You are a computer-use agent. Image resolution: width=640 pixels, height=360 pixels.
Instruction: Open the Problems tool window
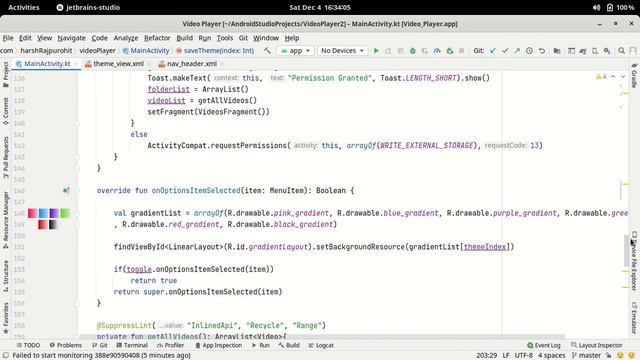[x=66, y=345]
